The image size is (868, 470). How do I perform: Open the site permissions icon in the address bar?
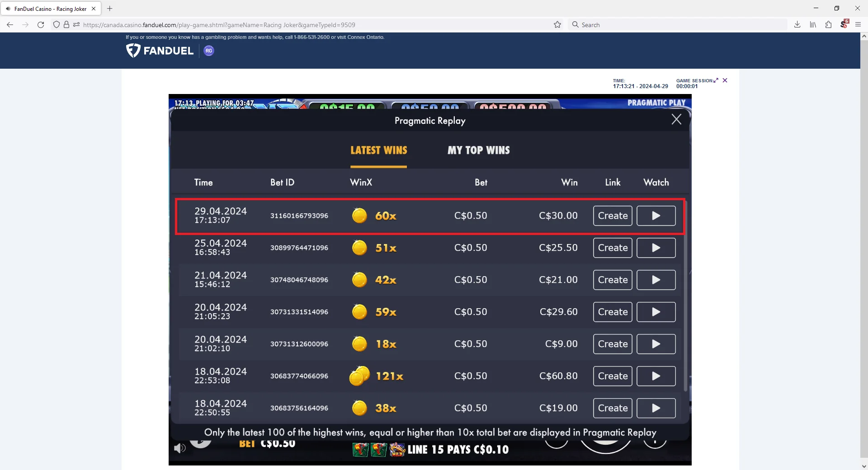pyautogui.click(x=76, y=25)
